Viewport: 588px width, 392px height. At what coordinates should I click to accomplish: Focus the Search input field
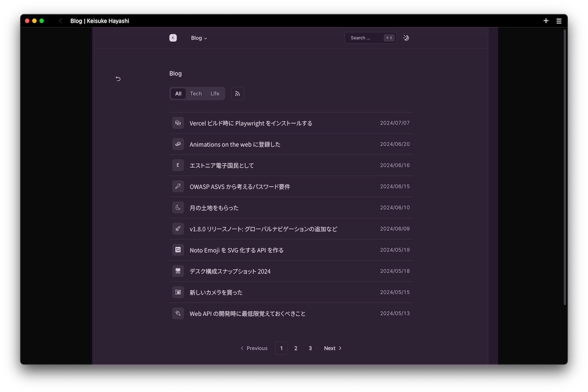tap(365, 38)
